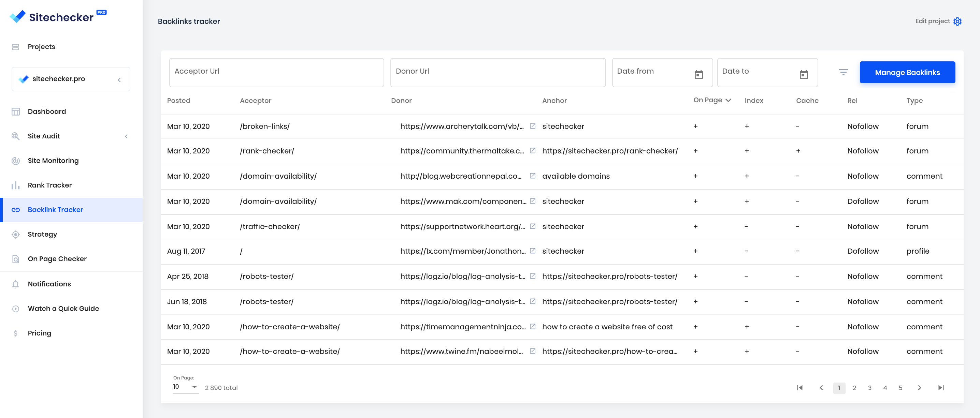This screenshot has width=980, height=418.
Task: Click the Posted column header
Action: coord(178,100)
